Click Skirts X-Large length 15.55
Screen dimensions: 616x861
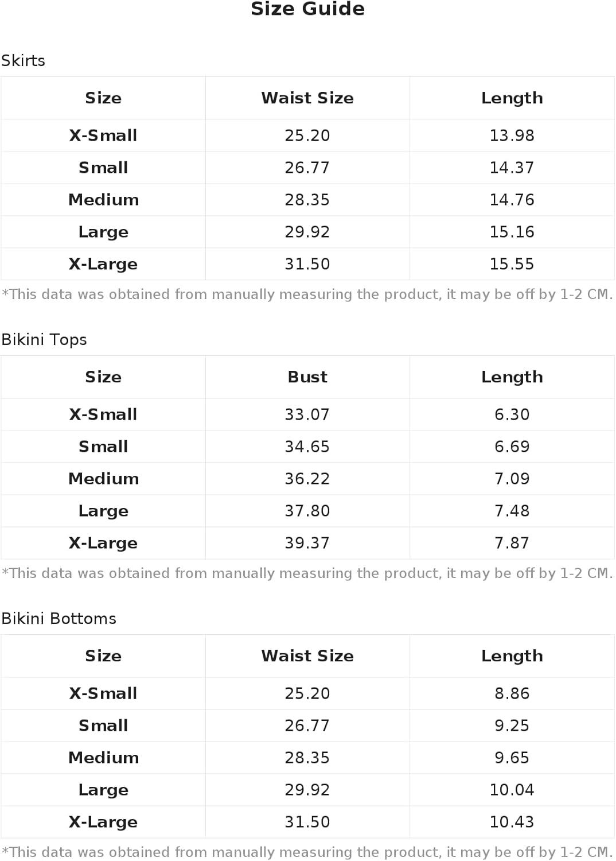512,264
